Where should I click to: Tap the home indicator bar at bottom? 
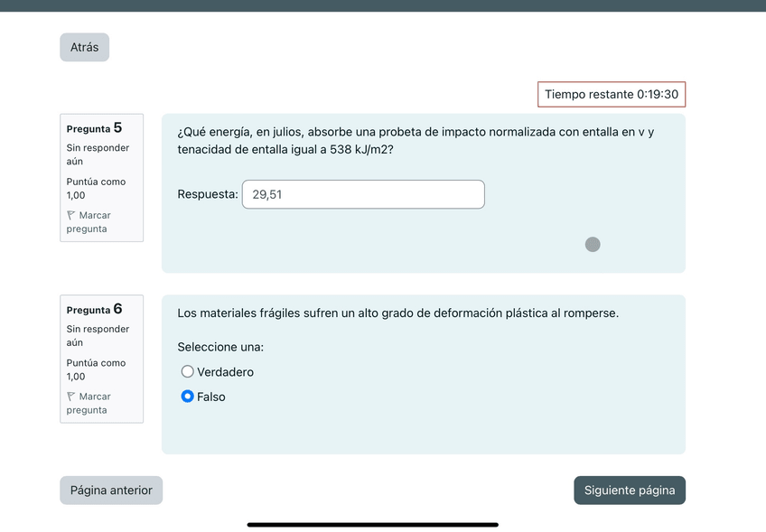pyautogui.click(x=372, y=524)
